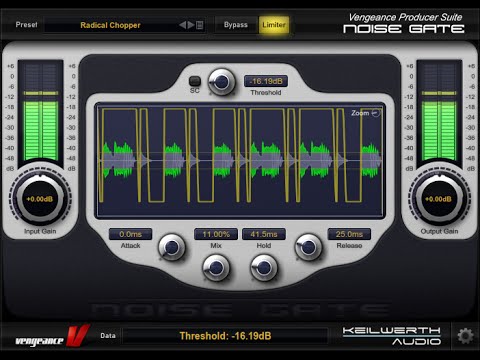Click the Zoom label in the waveform
Screen dimensions: 480x360
[x=360, y=113]
